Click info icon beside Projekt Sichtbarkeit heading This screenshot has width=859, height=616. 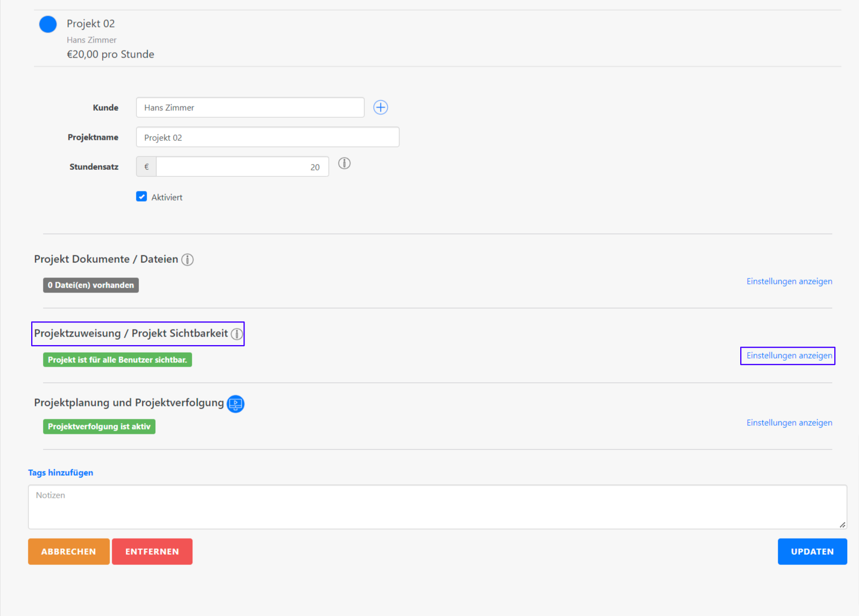point(237,334)
